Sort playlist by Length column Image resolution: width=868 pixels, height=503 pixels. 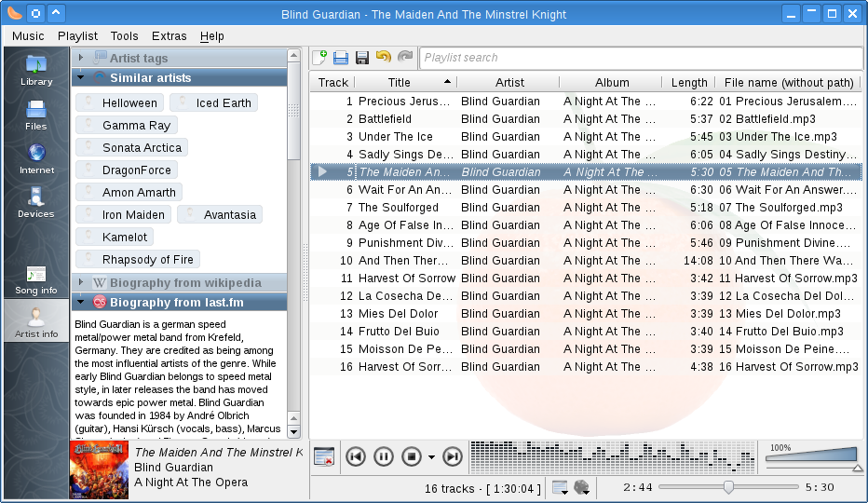click(x=689, y=83)
